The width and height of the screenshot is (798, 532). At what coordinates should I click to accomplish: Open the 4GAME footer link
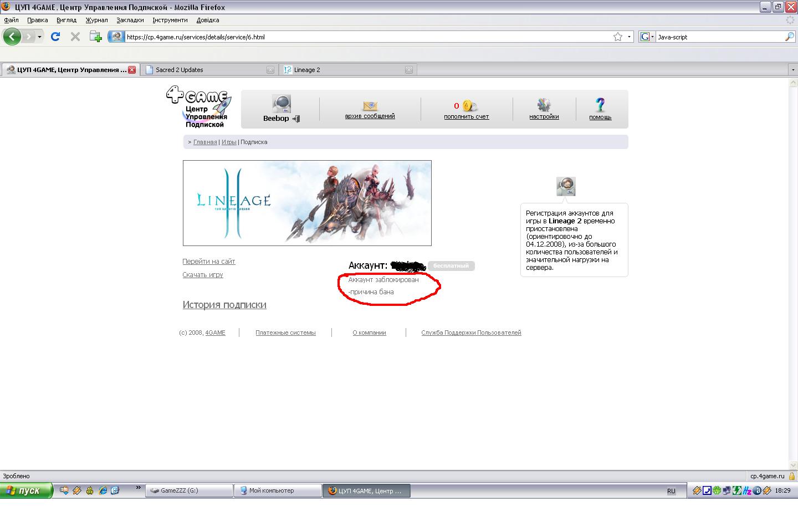[215, 333]
